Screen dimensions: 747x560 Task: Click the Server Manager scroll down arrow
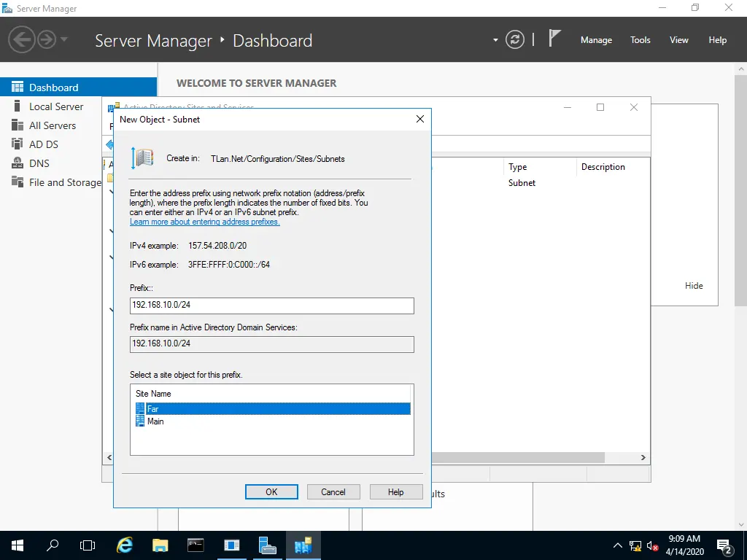(x=741, y=525)
